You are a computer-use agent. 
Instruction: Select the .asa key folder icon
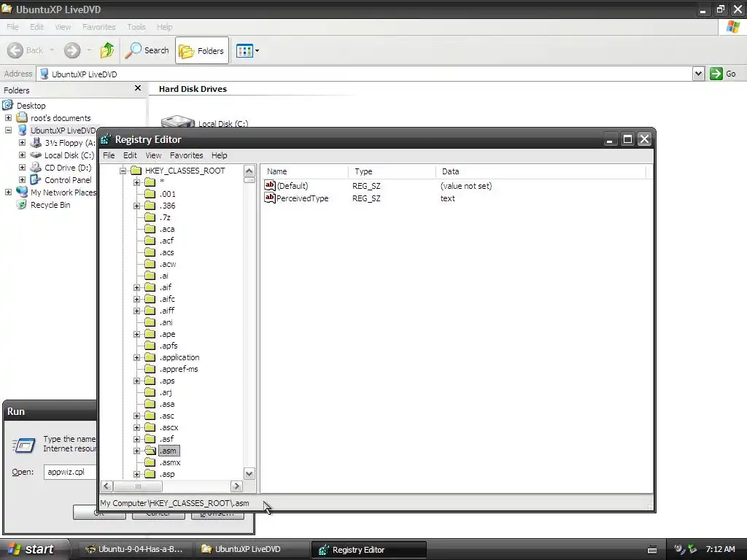[x=150, y=404]
